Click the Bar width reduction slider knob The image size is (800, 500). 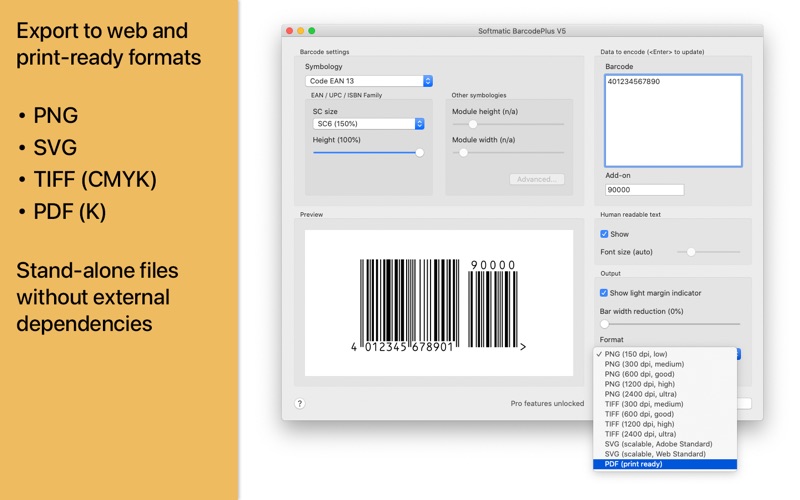click(x=605, y=324)
